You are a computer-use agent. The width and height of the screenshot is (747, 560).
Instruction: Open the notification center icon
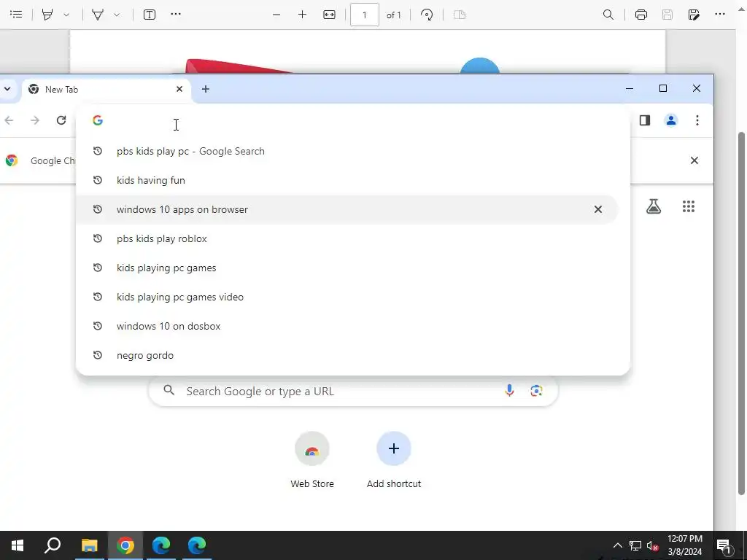pyautogui.click(x=724, y=546)
